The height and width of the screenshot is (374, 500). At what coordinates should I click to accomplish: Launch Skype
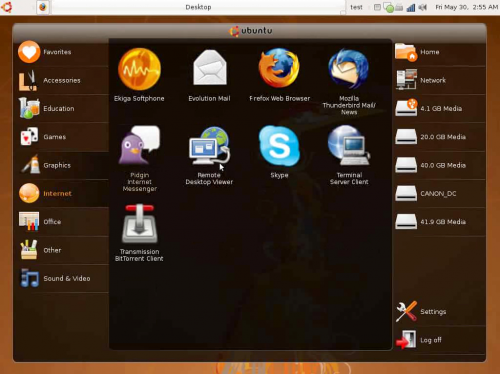[279, 152]
